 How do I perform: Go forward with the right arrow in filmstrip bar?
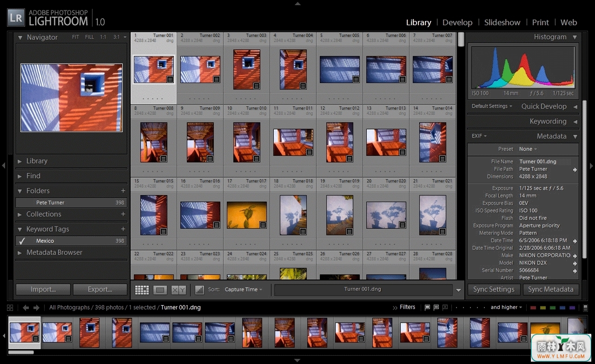coord(36,307)
